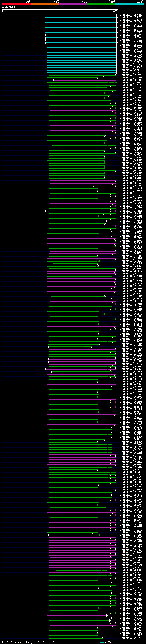This screenshot has height=644, width=146.
Task: Click the arrowhead ending the UniRef100_C6IUR4 bar
Action: coord(98,216)
